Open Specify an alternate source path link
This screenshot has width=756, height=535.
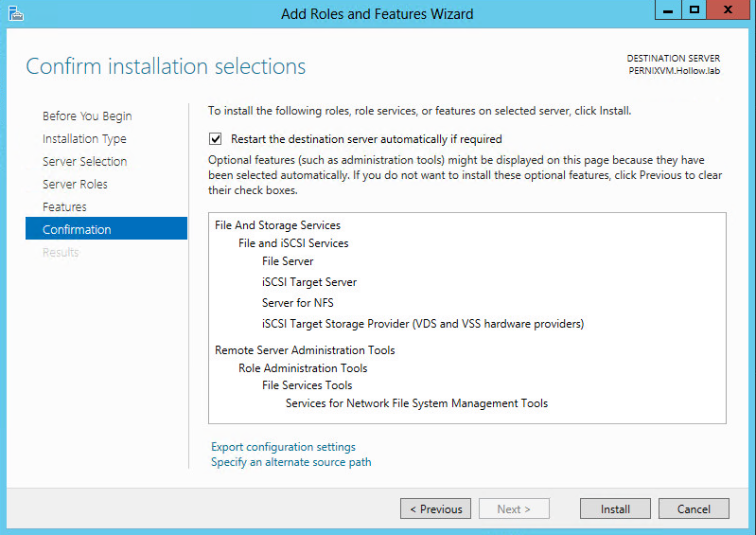click(x=290, y=462)
